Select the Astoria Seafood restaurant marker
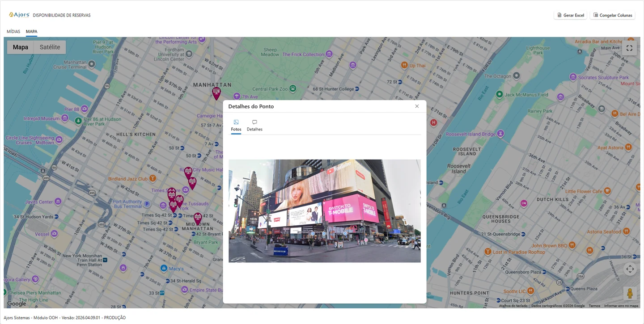The width and height of the screenshot is (644, 324). click(626, 231)
